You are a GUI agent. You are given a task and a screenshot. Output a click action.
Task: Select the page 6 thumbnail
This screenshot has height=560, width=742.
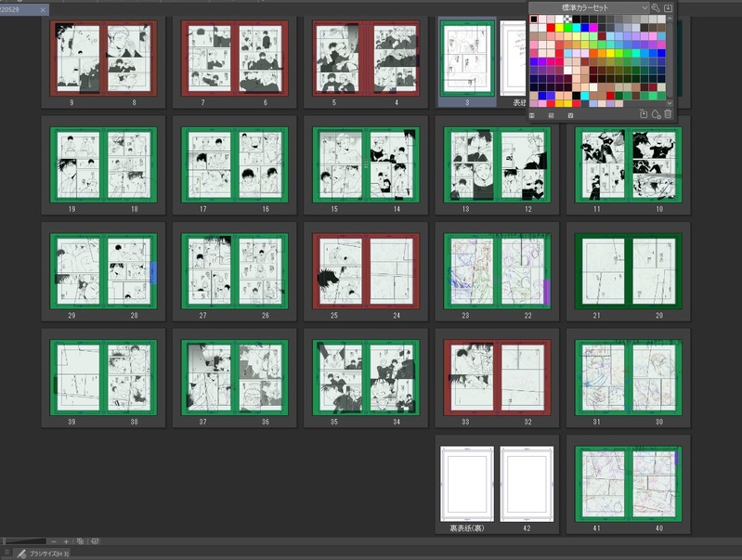click(261, 59)
